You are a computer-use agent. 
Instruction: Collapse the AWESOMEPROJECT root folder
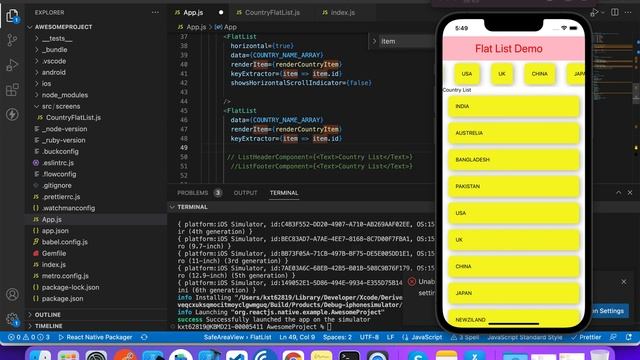tap(63, 27)
